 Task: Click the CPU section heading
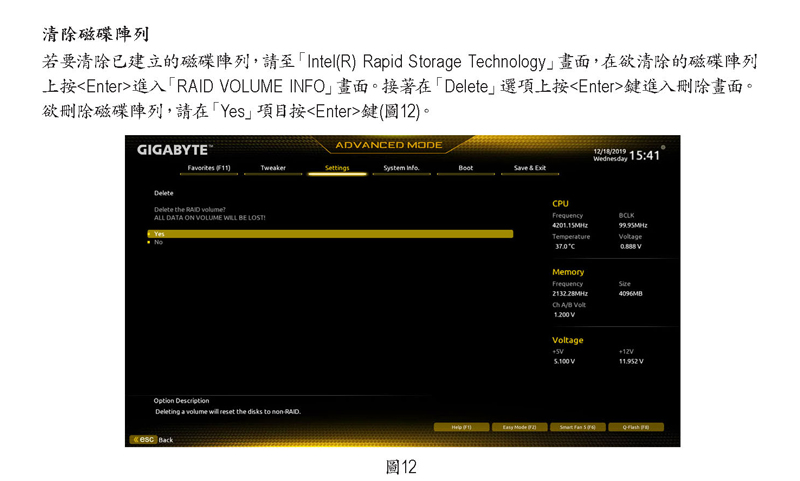pos(560,204)
